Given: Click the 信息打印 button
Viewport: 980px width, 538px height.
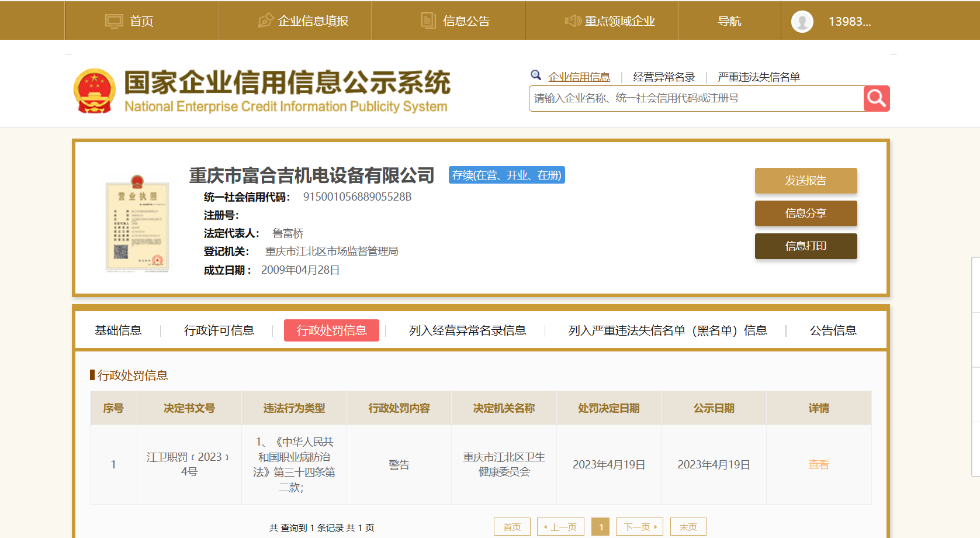Looking at the screenshot, I should pos(806,246).
